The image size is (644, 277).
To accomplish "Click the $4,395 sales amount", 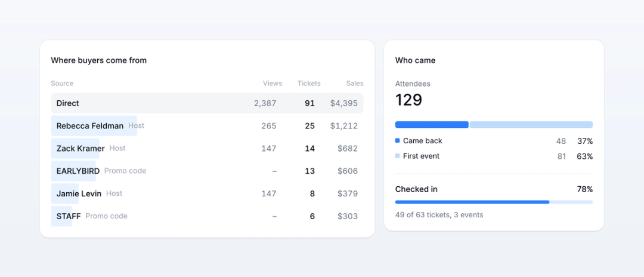I will [344, 103].
